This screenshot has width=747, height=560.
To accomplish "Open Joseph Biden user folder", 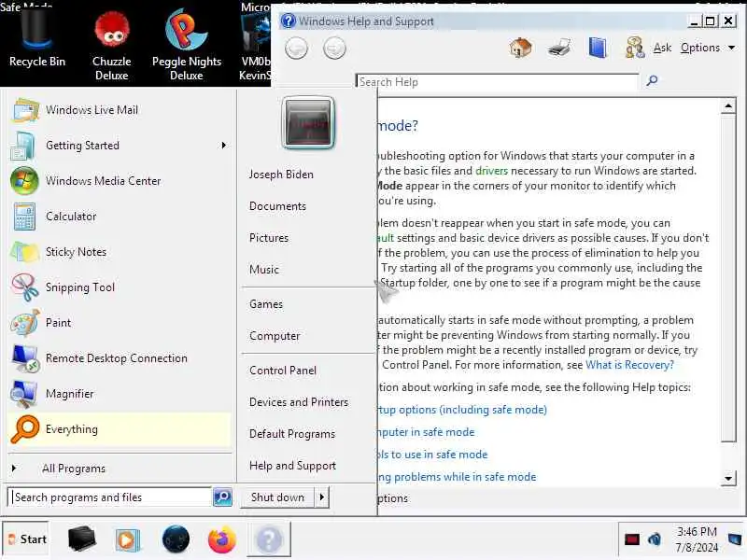I will (281, 175).
